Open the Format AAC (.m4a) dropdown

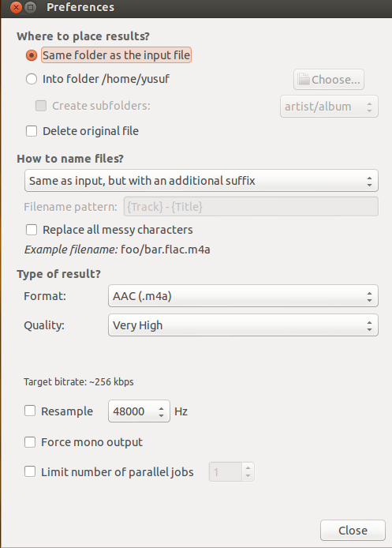coord(243,296)
